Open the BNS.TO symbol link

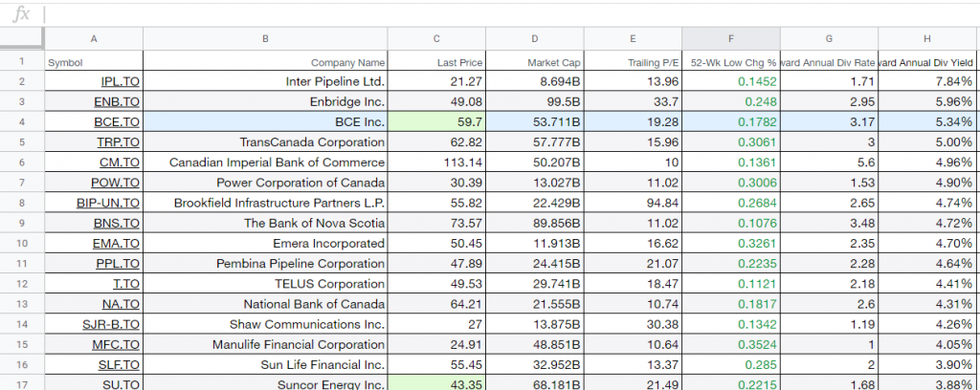pos(117,224)
